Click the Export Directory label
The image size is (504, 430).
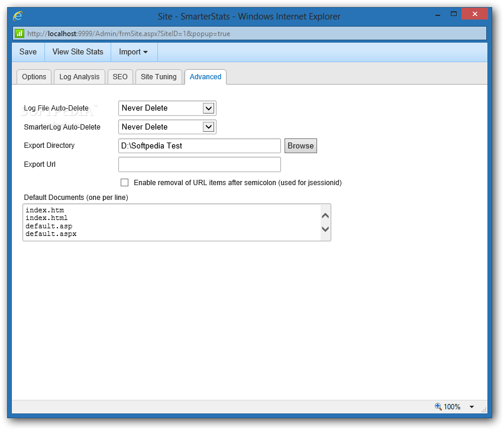coord(49,146)
